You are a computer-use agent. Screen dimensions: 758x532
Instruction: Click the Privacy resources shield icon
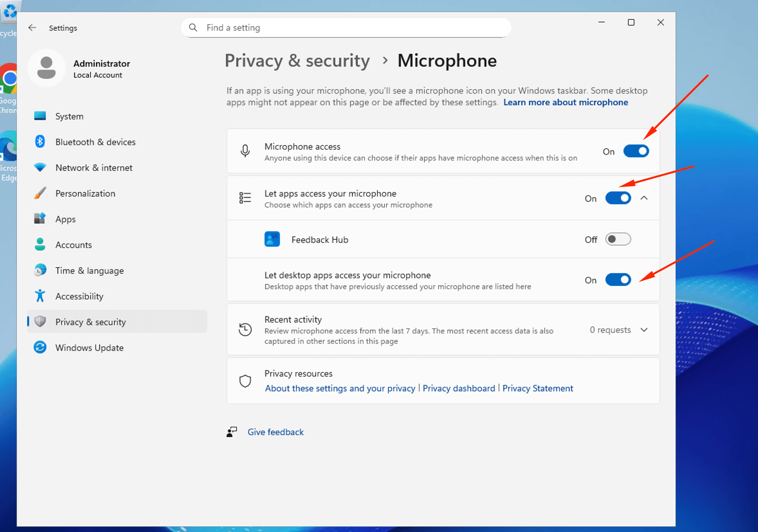245,381
